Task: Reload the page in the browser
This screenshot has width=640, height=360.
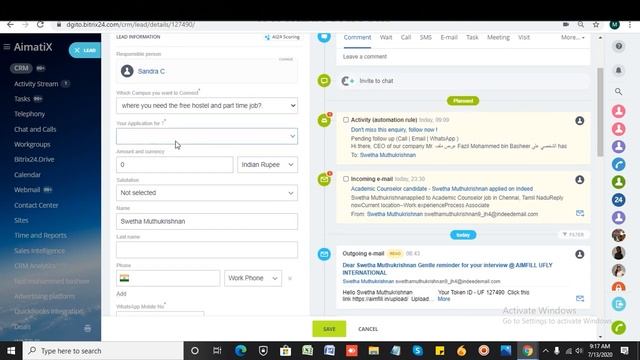Action: tap(40, 25)
